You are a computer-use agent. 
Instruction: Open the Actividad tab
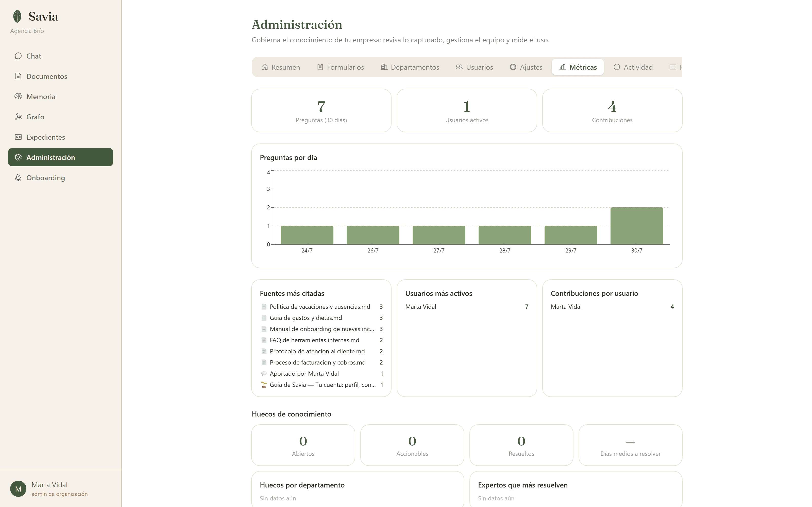pyautogui.click(x=633, y=67)
